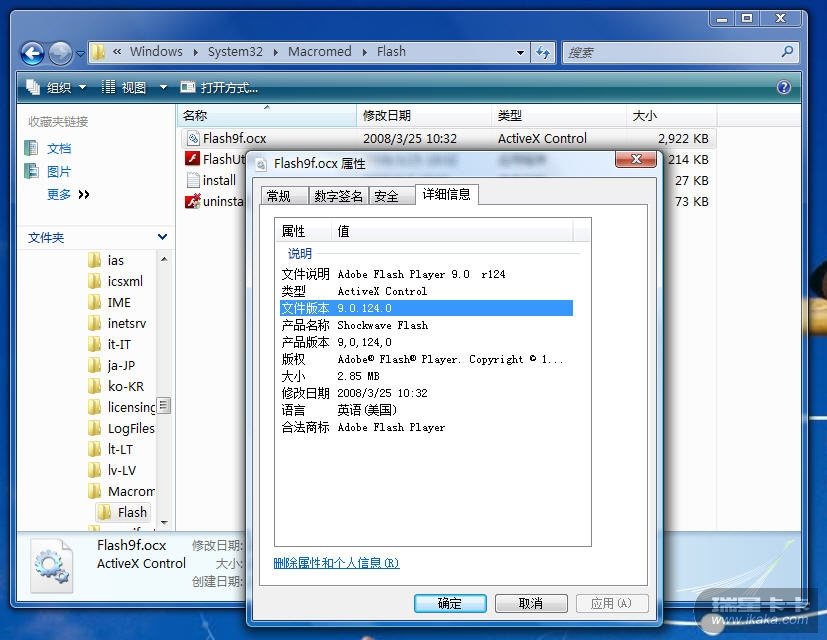The height and width of the screenshot is (640, 827).
Task: Select the install file icon in list
Action: (193, 180)
